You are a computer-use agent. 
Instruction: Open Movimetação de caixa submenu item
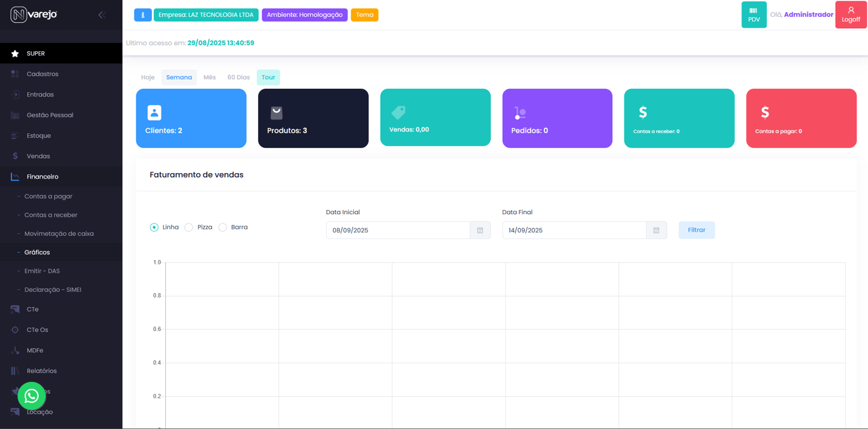point(61,234)
